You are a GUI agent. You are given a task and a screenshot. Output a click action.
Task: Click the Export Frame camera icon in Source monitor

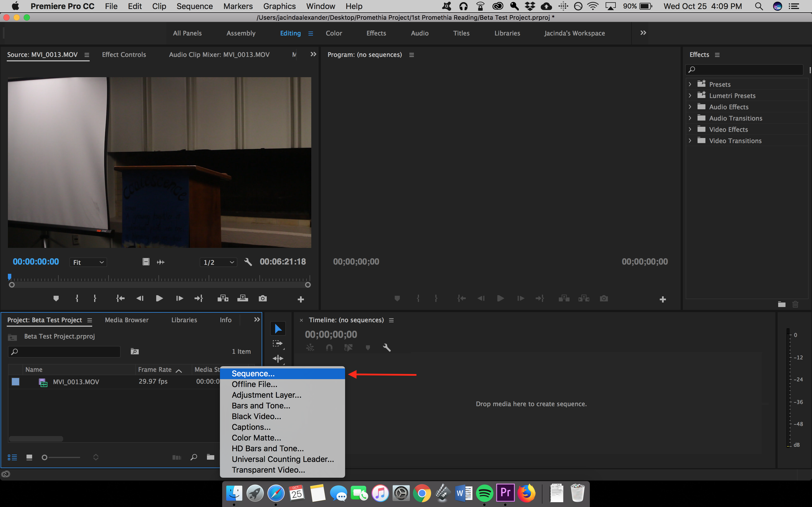coord(263,299)
